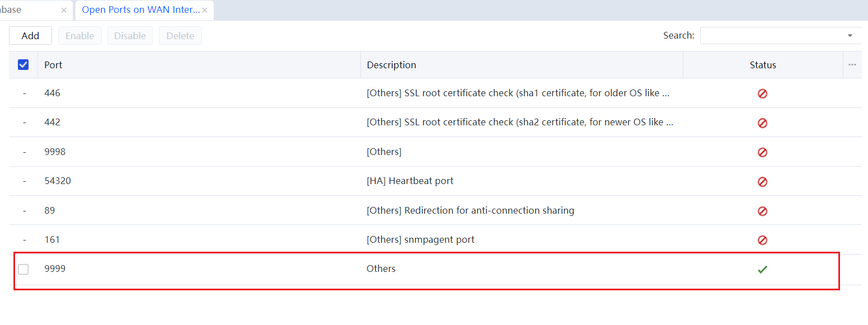Screen dimensions: 868x325
Task: Close the partially visible first tab
Action: click(x=64, y=10)
